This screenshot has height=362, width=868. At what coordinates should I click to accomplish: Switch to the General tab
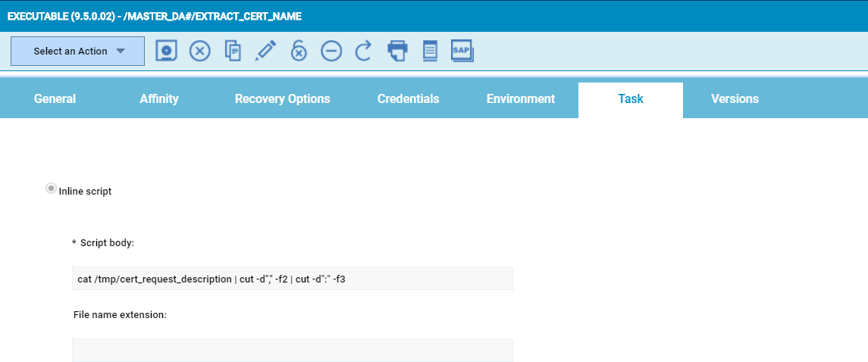pyautogui.click(x=55, y=99)
